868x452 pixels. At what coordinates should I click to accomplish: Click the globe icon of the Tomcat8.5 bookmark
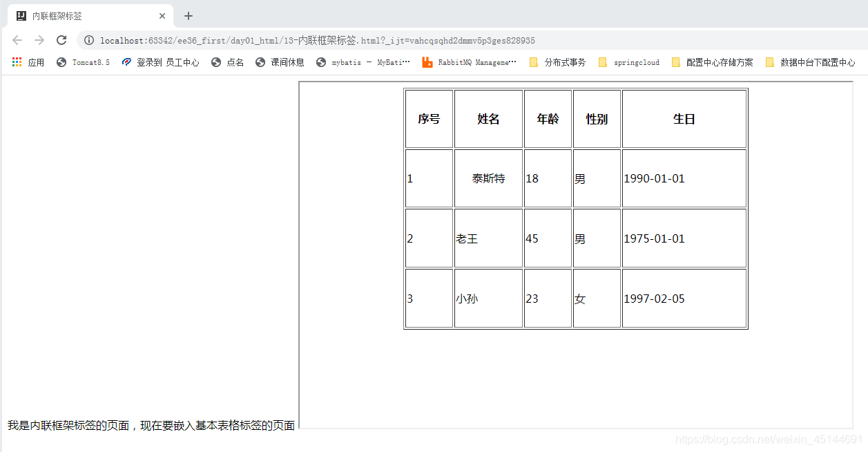61,62
